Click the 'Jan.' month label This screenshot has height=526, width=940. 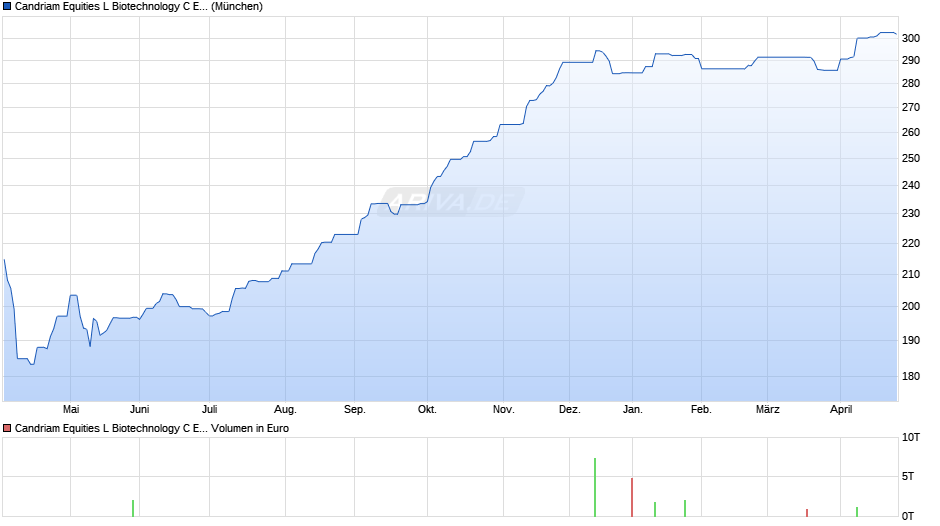tap(632, 409)
